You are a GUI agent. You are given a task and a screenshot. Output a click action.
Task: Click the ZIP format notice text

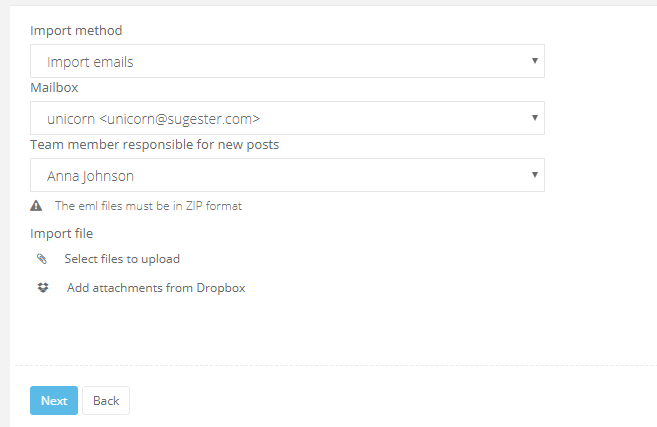pos(148,206)
